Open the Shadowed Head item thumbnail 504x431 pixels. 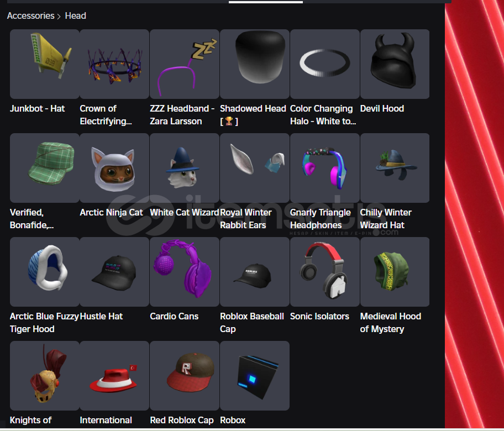coord(255,64)
